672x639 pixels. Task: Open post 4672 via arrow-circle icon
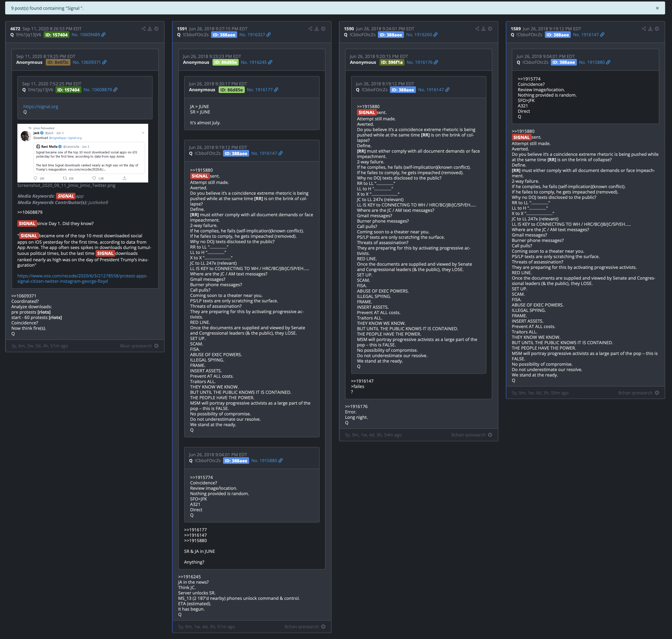(156, 29)
